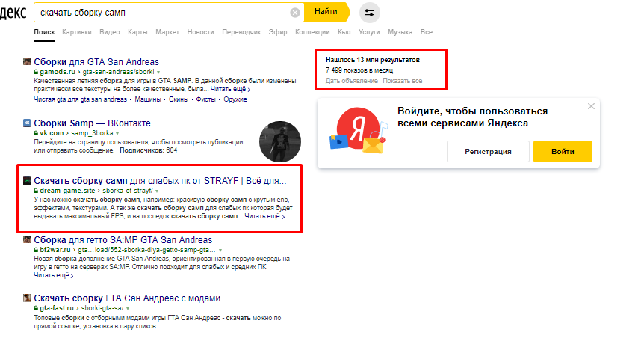Switch to the Новости tab
644x338 pixels.
[x=200, y=32]
